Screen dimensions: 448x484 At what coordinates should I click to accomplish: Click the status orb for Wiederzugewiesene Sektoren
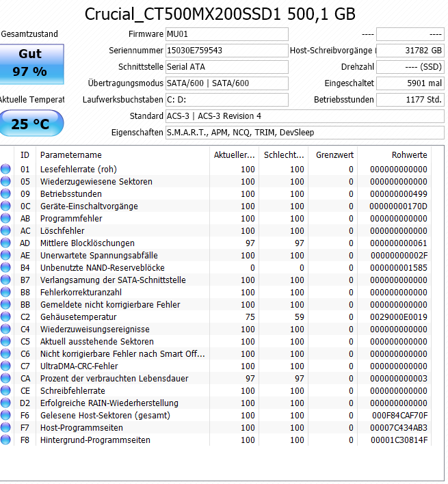click(5, 181)
